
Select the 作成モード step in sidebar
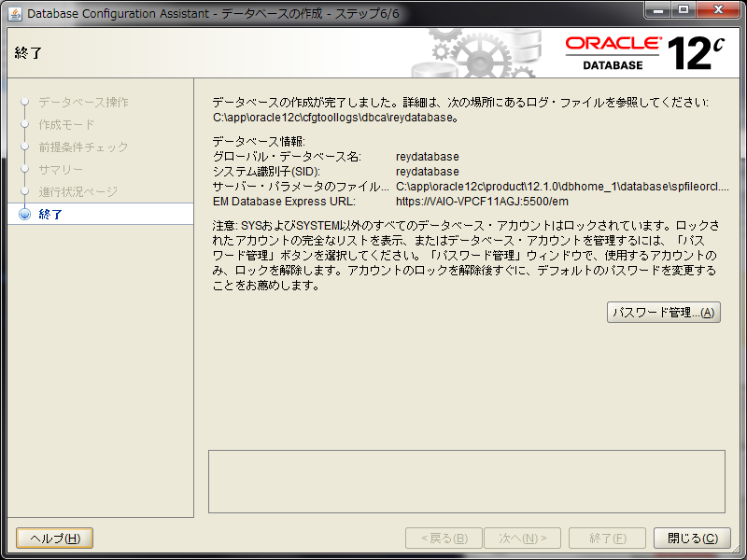[x=66, y=125]
